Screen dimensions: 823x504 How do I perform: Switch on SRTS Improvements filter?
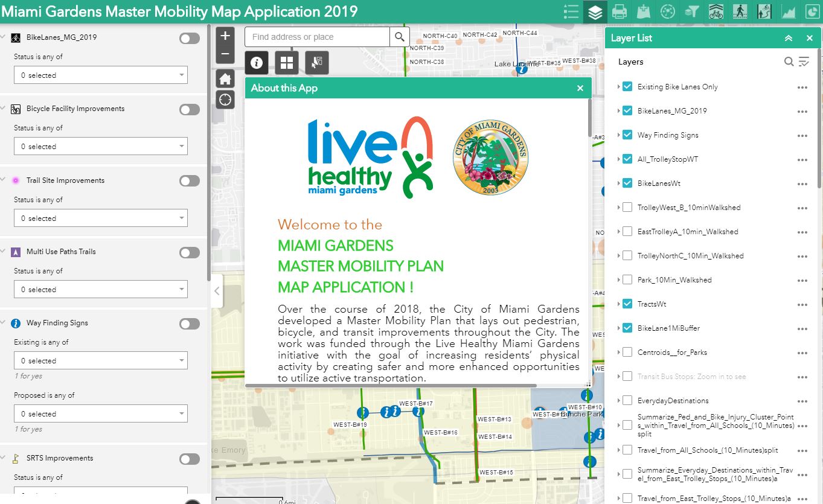(190, 459)
